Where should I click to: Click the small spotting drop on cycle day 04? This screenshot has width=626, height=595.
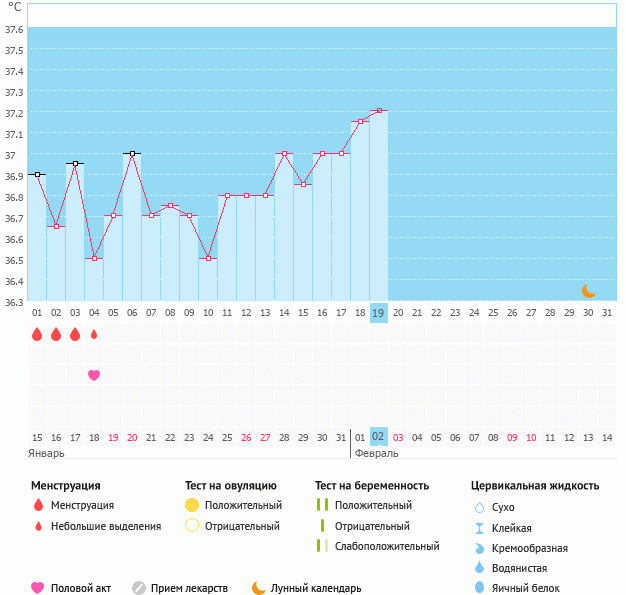click(x=94, y=335)
